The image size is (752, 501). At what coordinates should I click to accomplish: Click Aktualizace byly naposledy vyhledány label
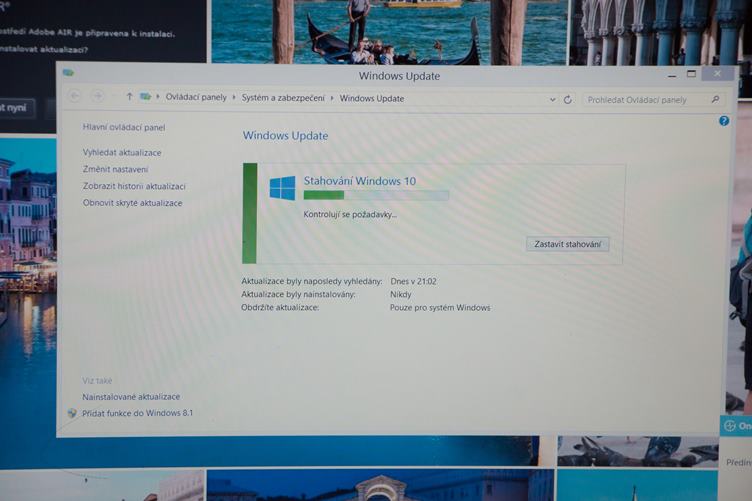tap(312, 281)
